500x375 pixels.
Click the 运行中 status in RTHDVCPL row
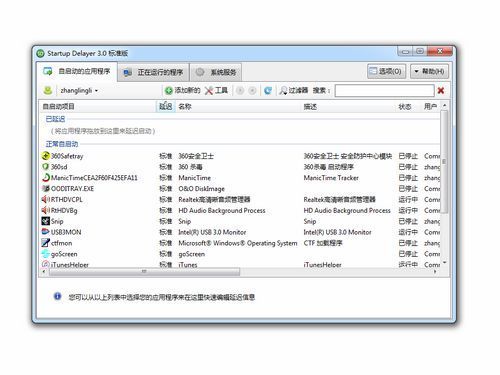pos(408,199)
